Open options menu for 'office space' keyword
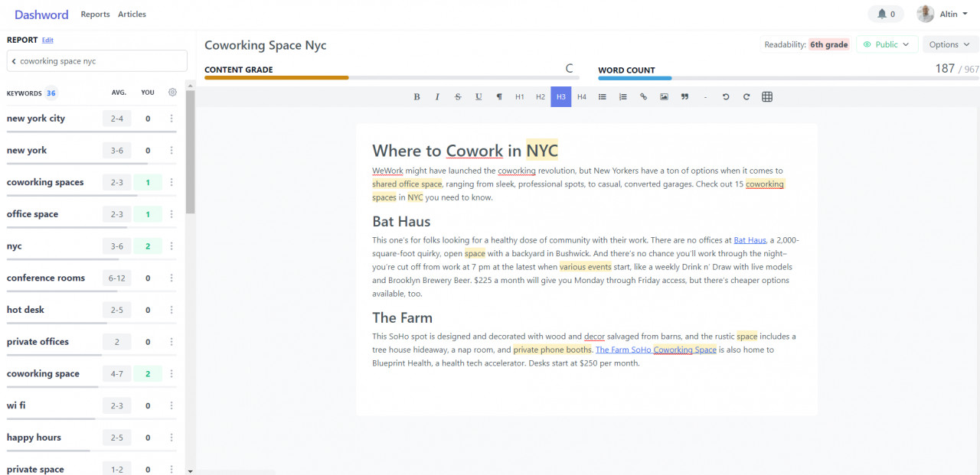980x475 pixels. coord(171,214)
